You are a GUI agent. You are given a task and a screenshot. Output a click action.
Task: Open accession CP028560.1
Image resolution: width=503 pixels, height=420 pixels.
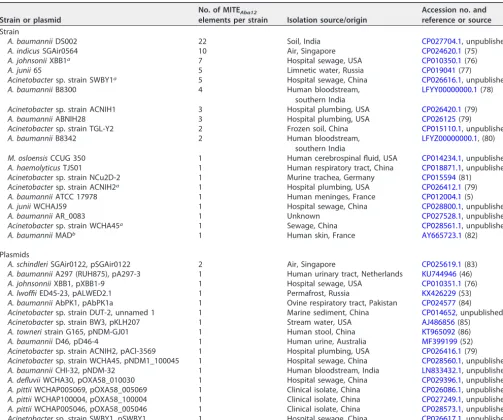[x=442, y=361]
